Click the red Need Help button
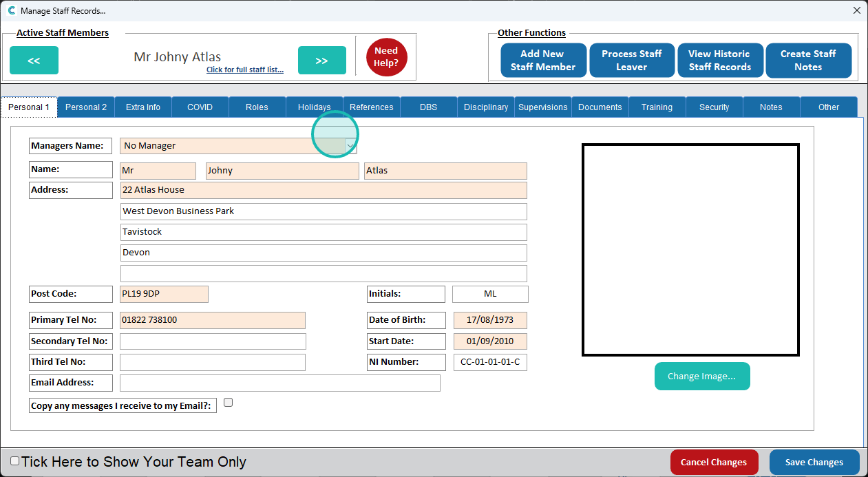The image size is (868, 477). click(x=386, y=57)
